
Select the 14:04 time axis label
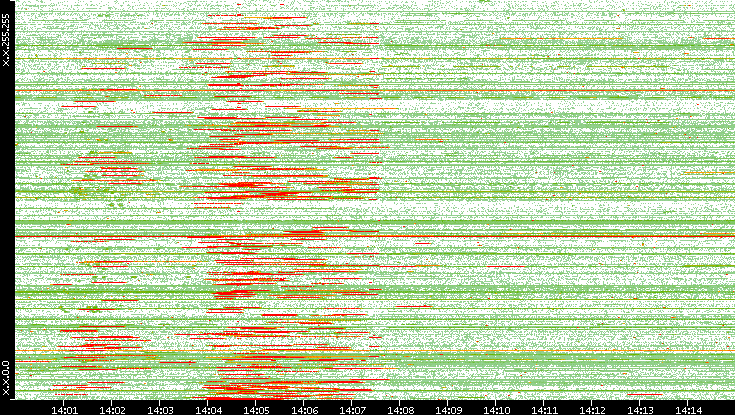(208, 410)
